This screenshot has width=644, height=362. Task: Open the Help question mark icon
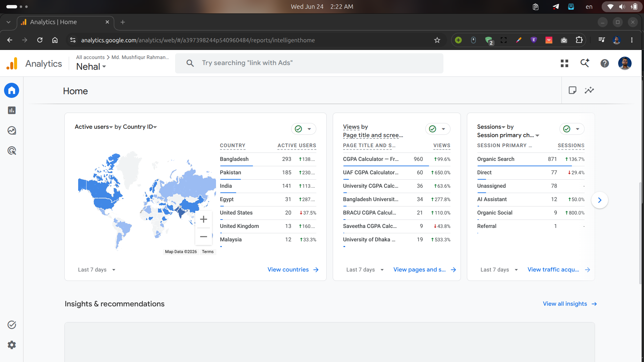coord(605,63)
